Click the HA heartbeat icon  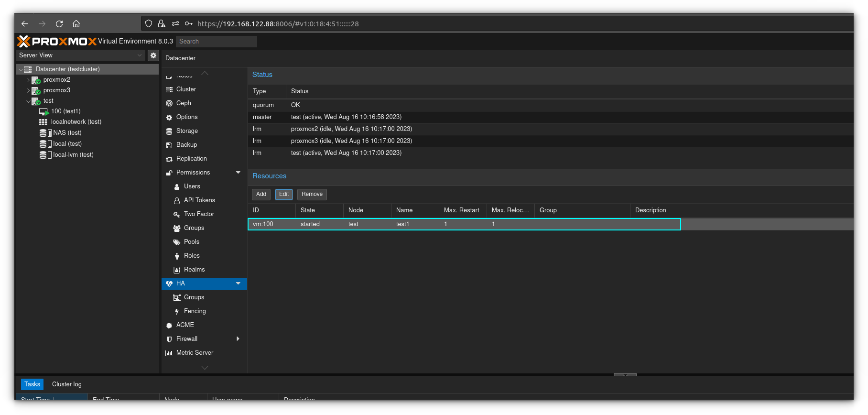169,284
